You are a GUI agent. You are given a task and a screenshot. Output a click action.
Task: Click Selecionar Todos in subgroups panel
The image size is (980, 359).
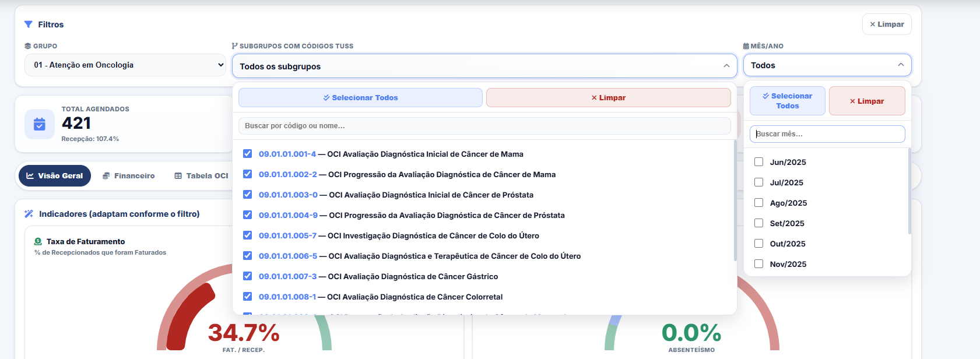pyautogui.click(x=360, y=98)
